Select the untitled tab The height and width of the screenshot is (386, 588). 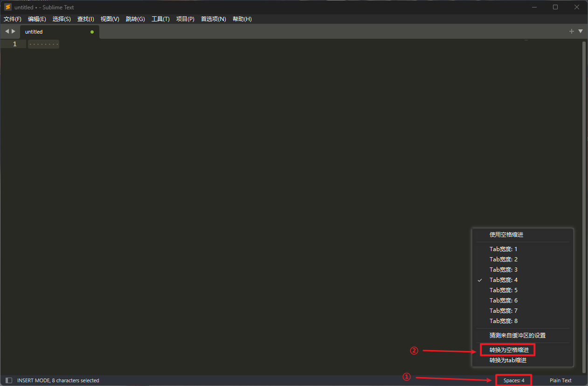[x=59, y=32]
